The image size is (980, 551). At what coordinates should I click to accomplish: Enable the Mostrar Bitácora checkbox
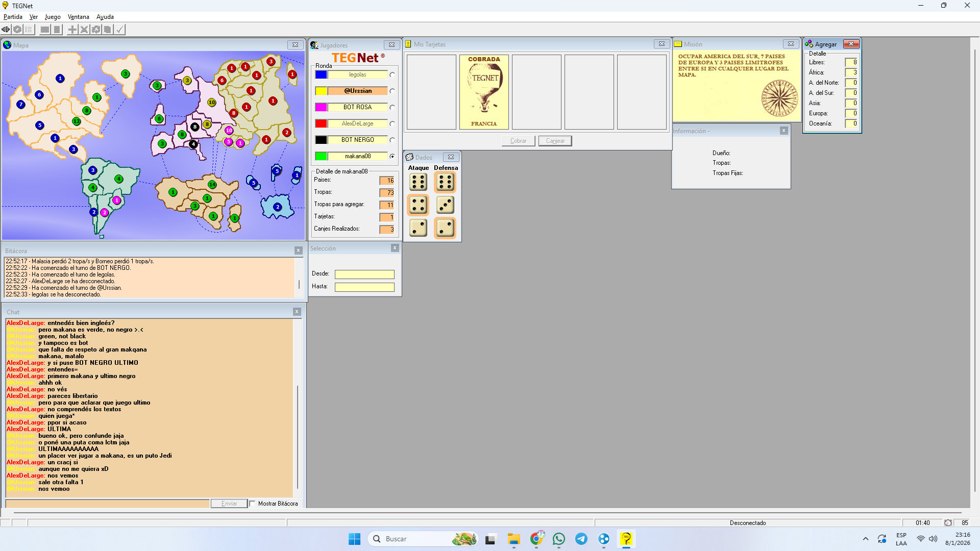pos(252,504)
